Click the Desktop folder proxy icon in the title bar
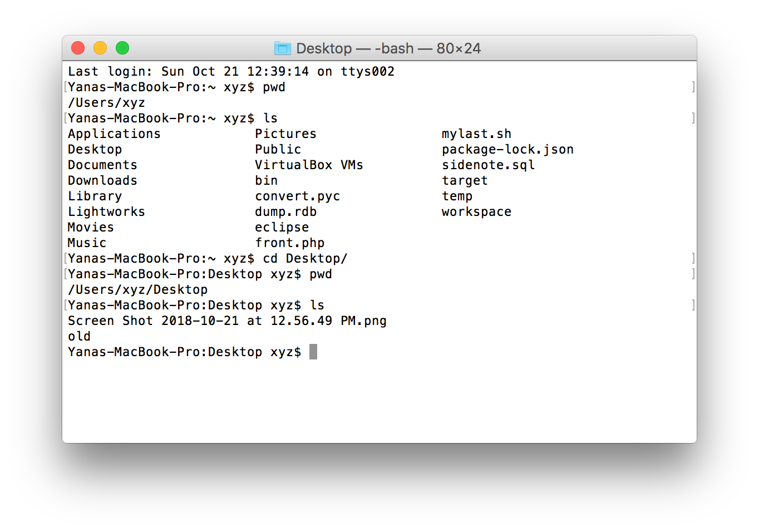759x532 pixels. click(x=283, y=48)
